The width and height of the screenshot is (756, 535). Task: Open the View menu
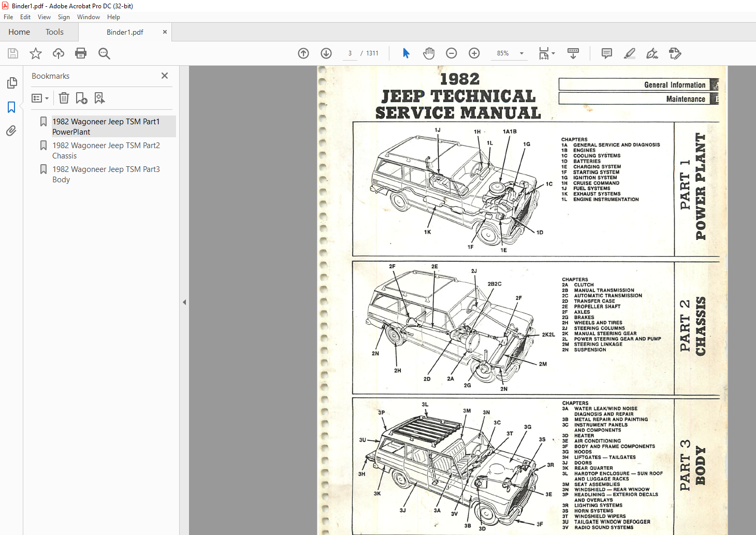point(44,17)
